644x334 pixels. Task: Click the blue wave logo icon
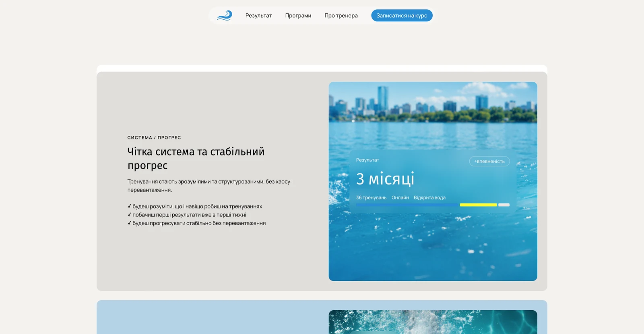(225, 15)
